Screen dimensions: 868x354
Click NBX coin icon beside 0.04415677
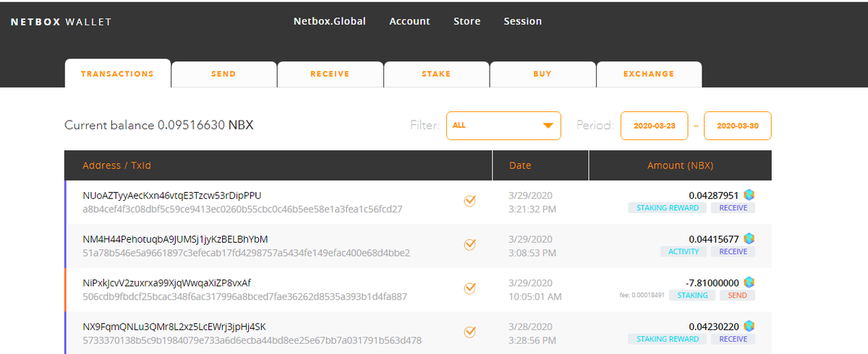click(x=749, y=238)
